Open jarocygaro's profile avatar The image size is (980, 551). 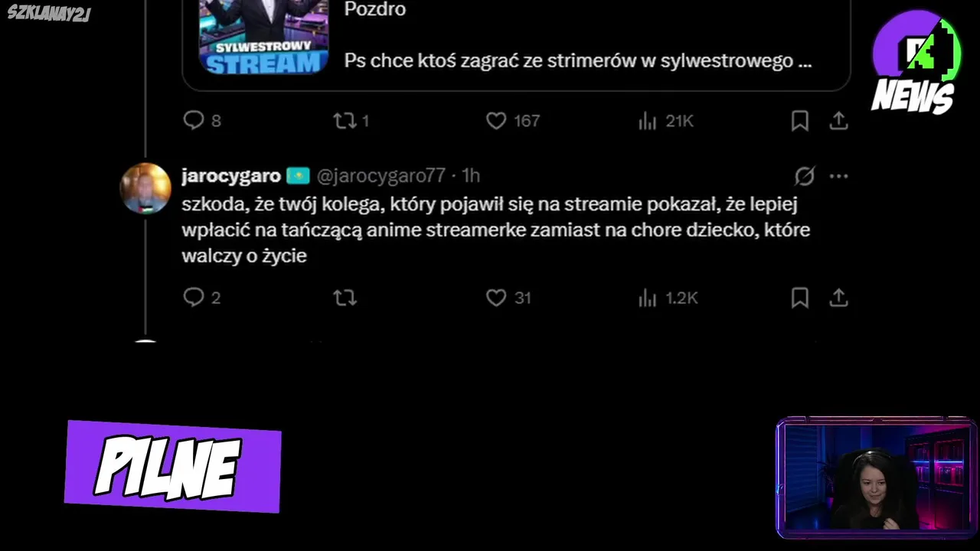(x=145, y=188)
